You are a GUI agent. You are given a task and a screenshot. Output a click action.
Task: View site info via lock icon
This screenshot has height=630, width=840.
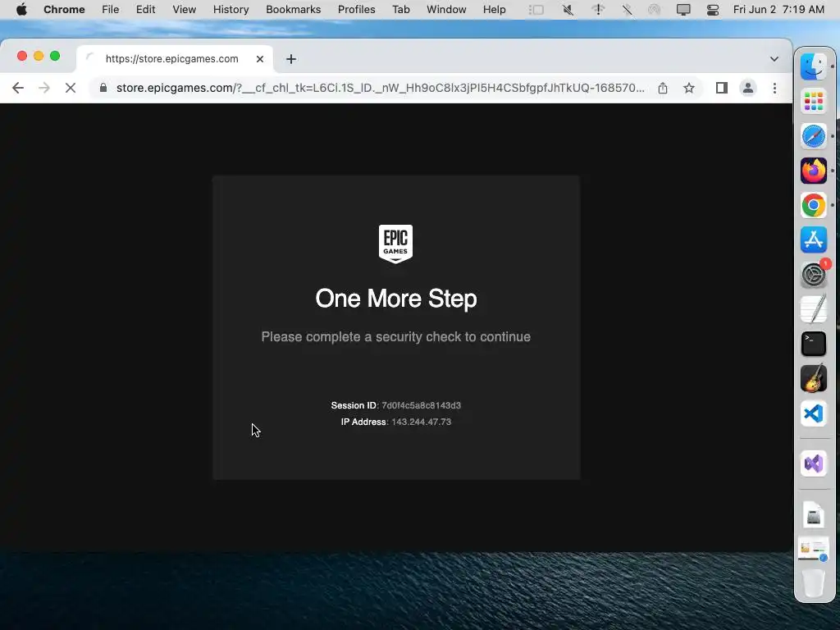(103, 88)
